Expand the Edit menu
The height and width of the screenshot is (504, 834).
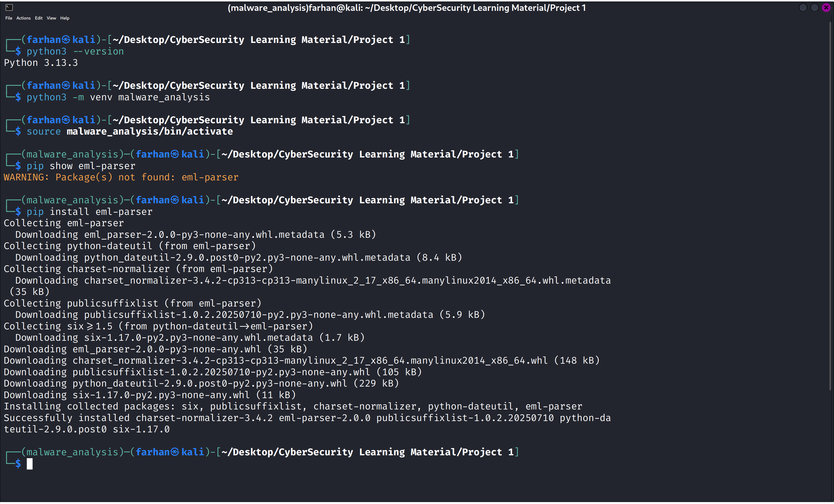(x=39, y=18)
